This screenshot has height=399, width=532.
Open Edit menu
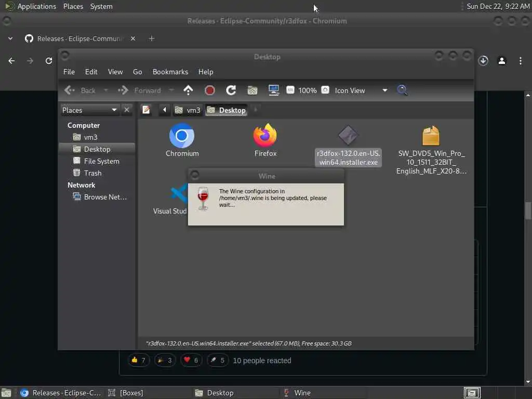[x=91, y=72]
